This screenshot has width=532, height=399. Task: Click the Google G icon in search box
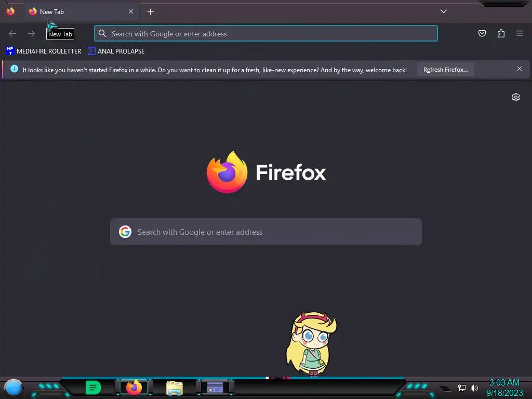[x=125, y=232]
